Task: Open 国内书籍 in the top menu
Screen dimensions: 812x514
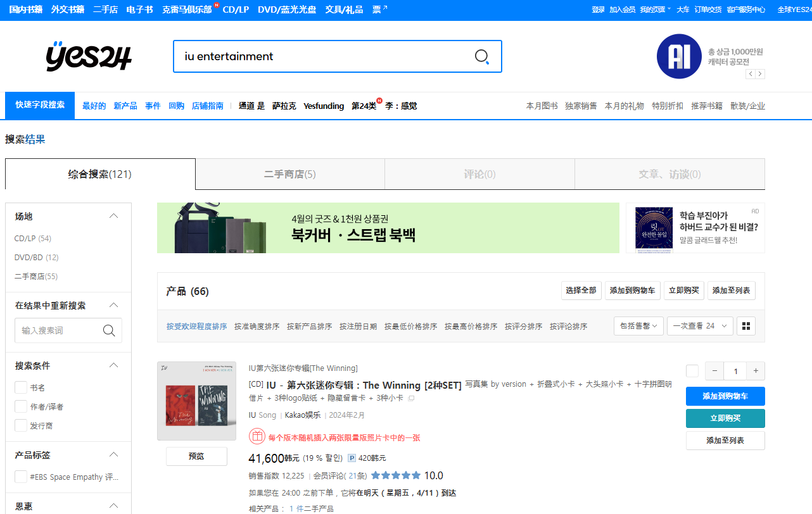Action: click(x=26, y=9)
